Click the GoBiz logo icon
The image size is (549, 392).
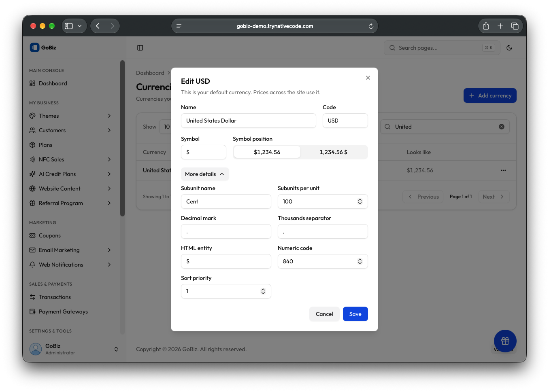34,47
